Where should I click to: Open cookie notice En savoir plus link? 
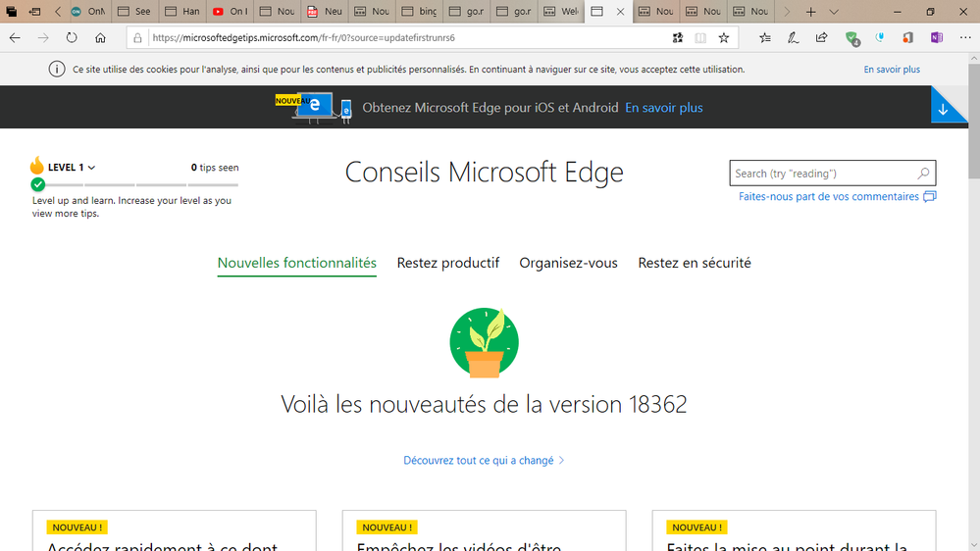click(892, 70)
